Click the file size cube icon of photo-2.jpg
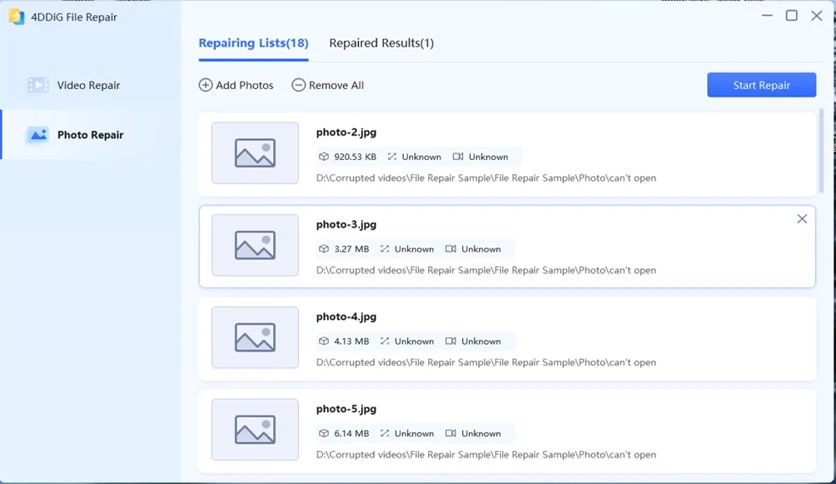 pos(324,157)
